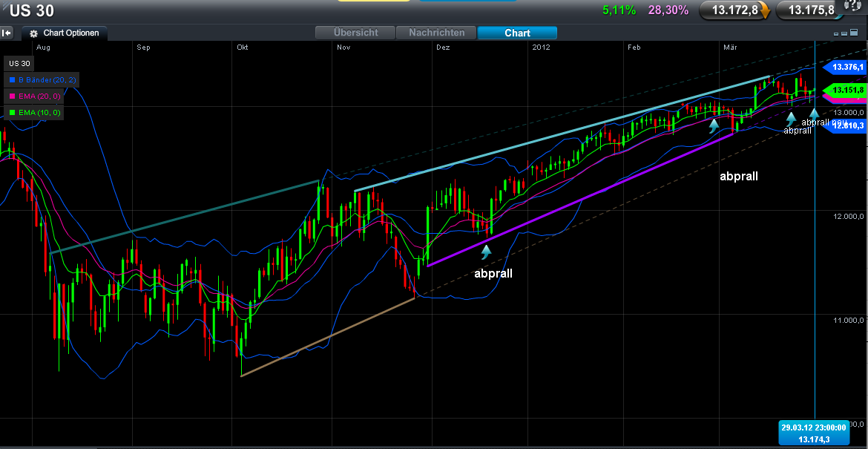868x449 pixels.
Task: Click the Okt label on time axis
Action: point(243,47)
